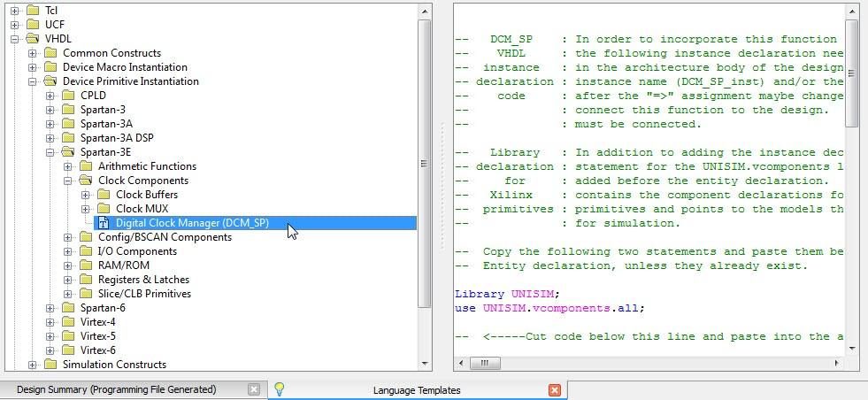Click the Clock MUX folder icon
The height and width of the screenshot is (400, 868).
click(x=104, y=208)
